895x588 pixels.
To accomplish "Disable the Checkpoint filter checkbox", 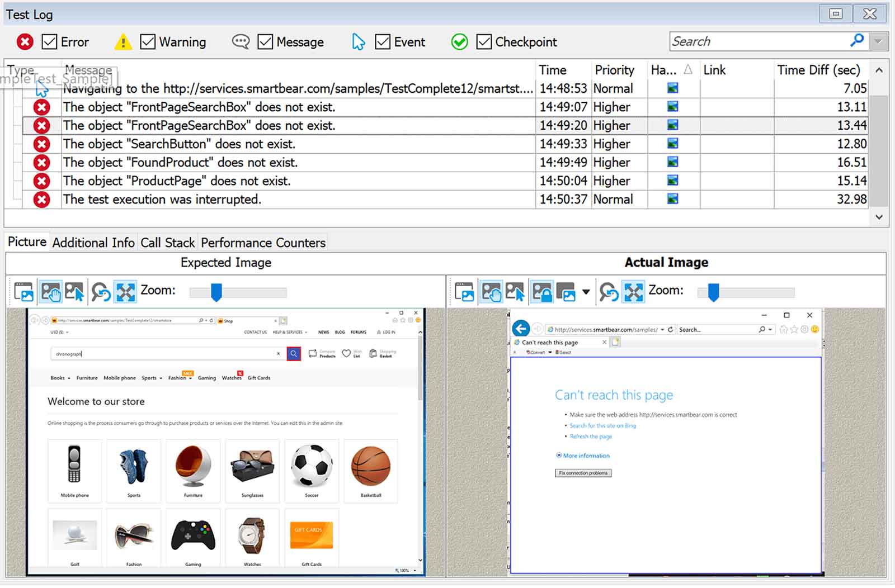I will [x=484, y=42].
